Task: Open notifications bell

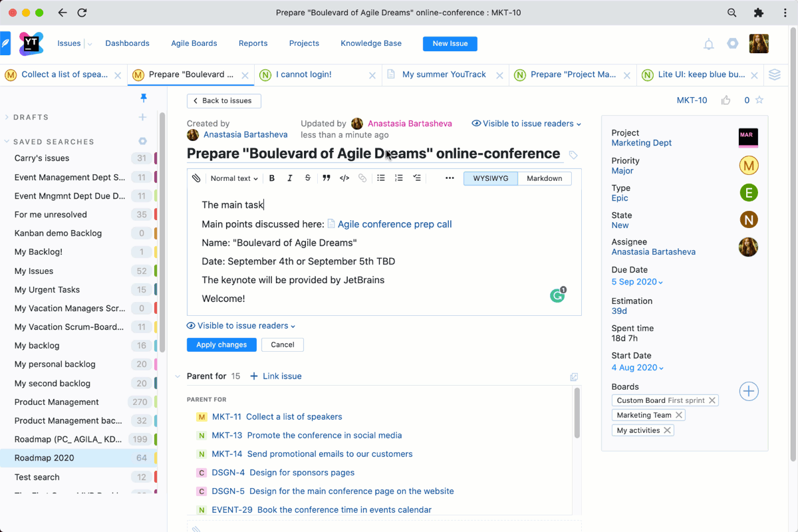Action: pos(709,44)
